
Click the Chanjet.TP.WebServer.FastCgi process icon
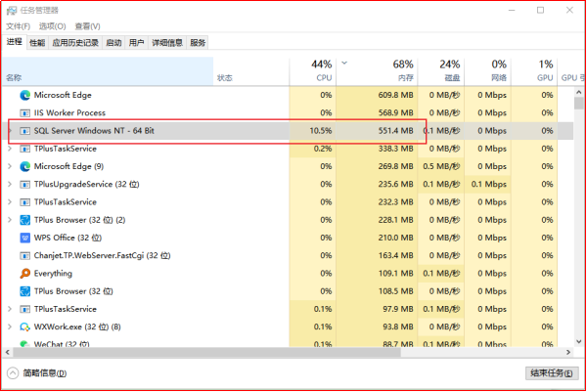[25, 255]
